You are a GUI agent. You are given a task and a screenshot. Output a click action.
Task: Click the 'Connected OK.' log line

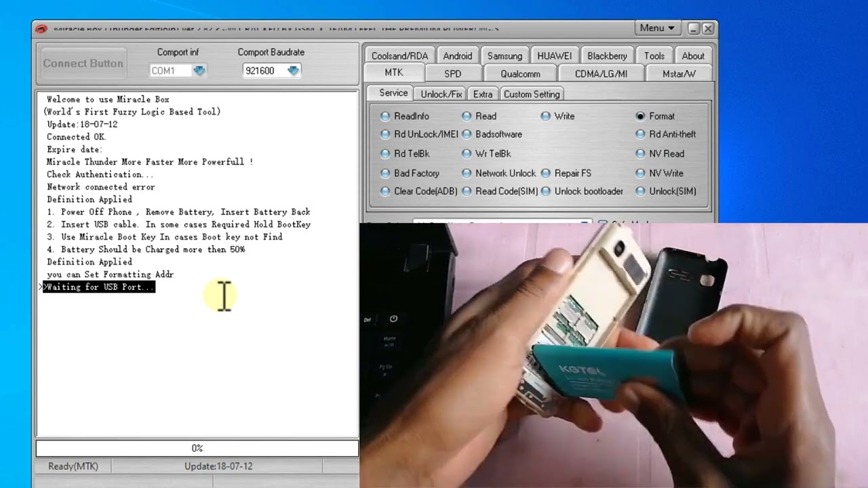pos(77,137)
